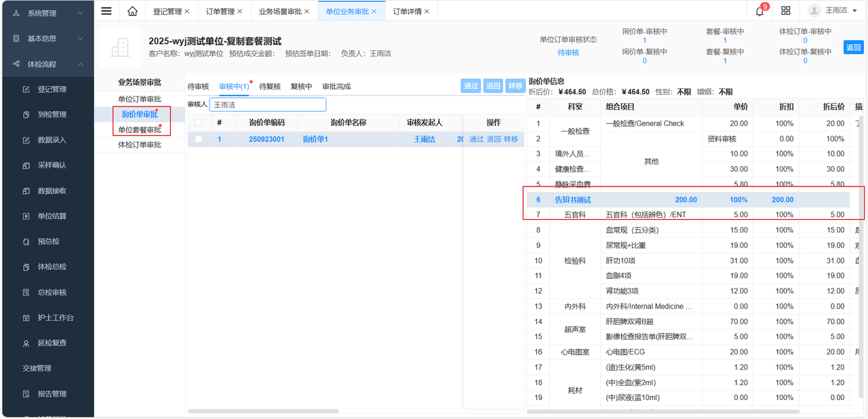Viewport: 868px width, 419px height.
Task: Switch to the 待复核 tab
Action: click(269, 87)
